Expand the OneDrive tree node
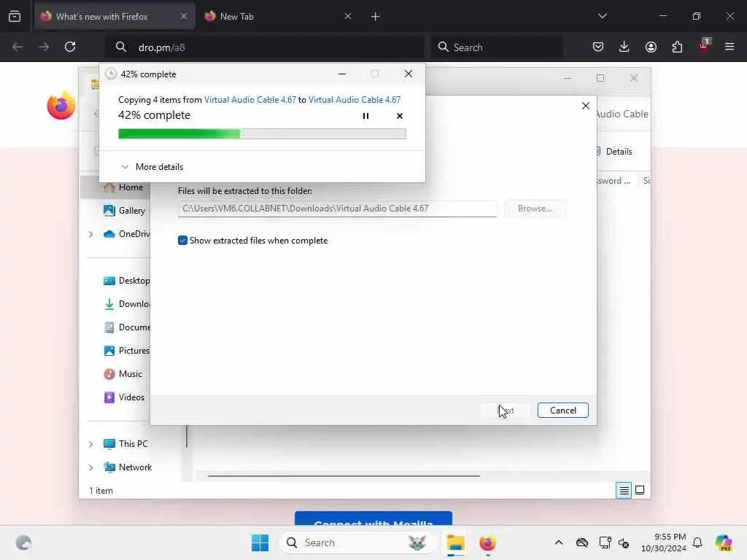Screen dimensions: 747x560 click(x=90, y=234)
